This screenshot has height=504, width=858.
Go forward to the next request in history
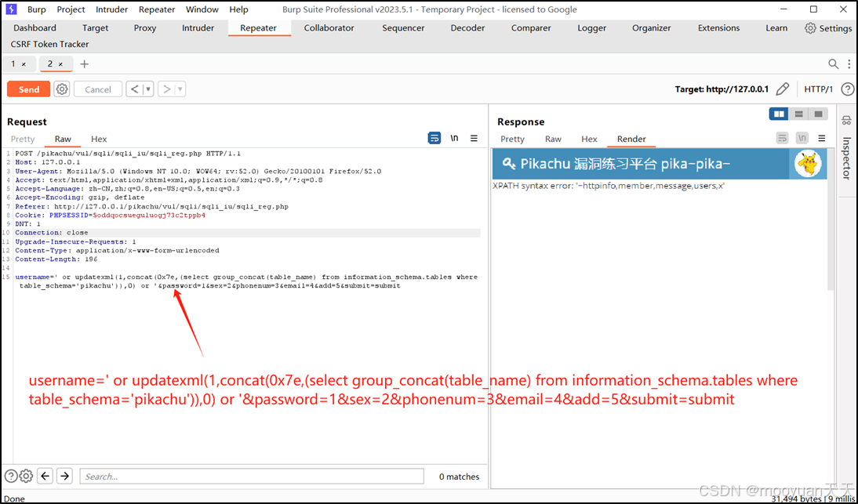(x=166, y=89)
